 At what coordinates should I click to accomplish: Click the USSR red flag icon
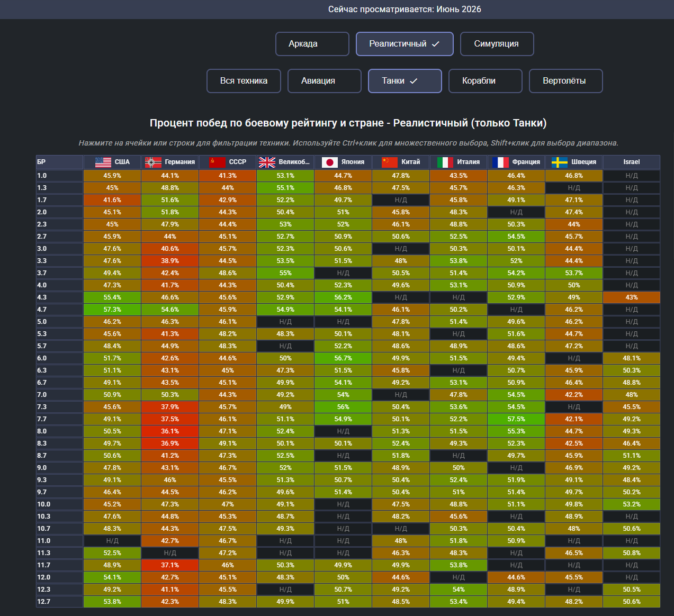(x=217, y=162)
